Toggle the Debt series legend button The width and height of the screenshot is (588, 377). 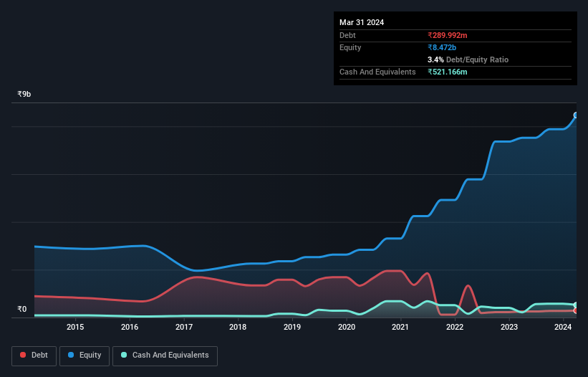point(34,355)
